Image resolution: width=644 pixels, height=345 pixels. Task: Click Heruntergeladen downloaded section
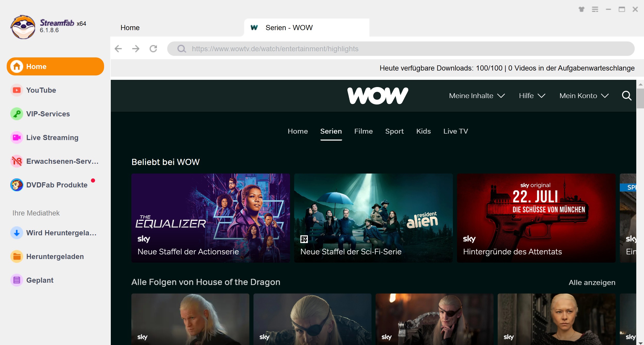point(55,256)
